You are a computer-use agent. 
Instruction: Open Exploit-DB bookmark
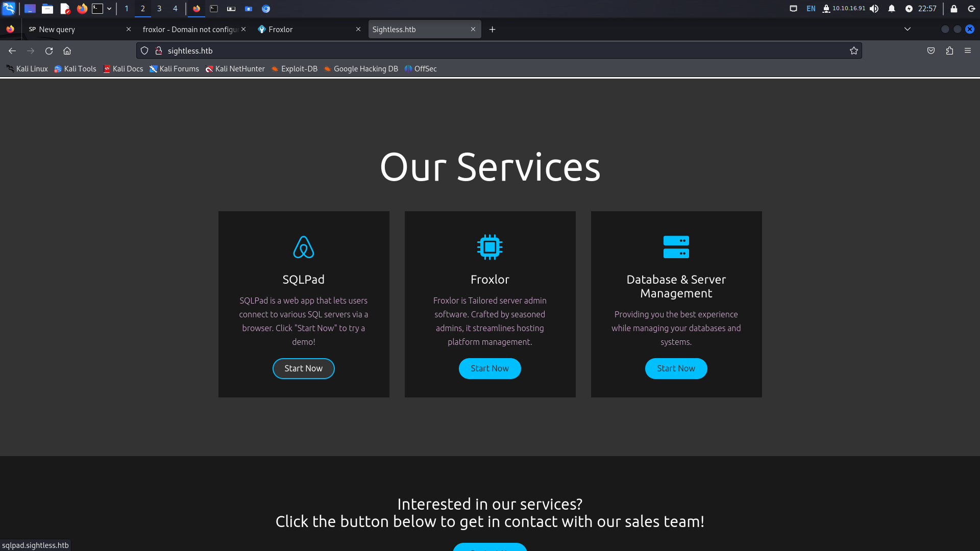click(x=294, y=69)
